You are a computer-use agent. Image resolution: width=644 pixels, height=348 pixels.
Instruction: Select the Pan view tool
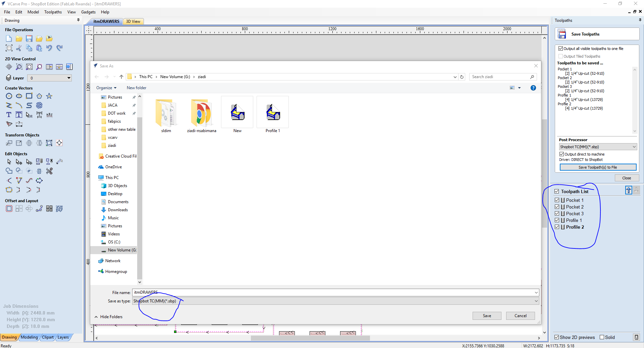click(9, 67)
